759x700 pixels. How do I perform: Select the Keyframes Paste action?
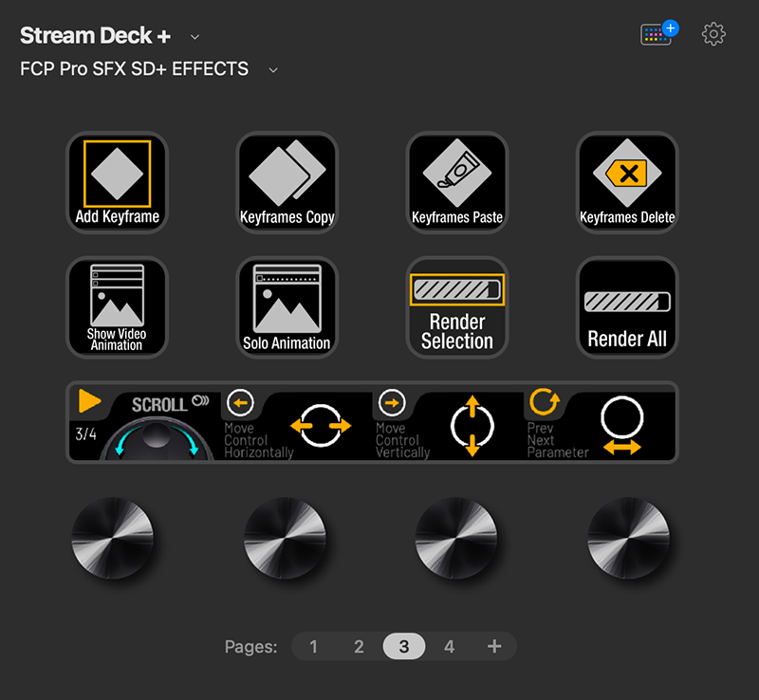pos(456,182)
